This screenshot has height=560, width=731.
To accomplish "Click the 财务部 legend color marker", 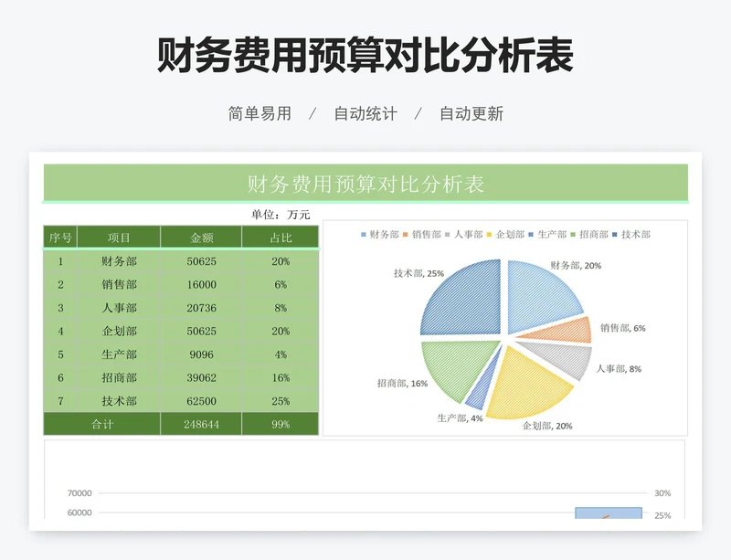I will click(x=364, y=235).
